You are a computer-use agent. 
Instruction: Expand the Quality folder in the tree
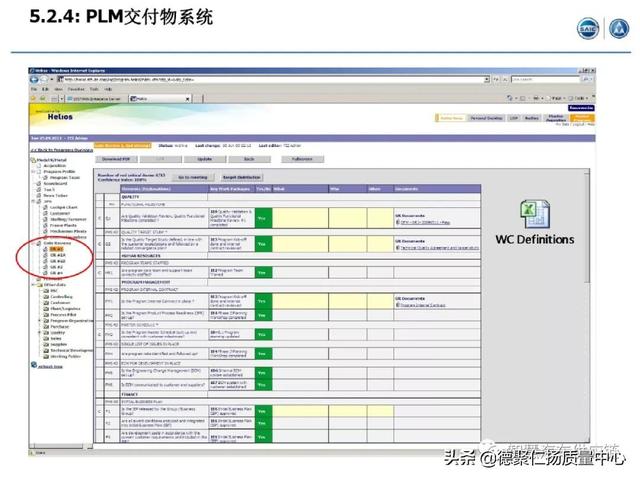point(40,333)
